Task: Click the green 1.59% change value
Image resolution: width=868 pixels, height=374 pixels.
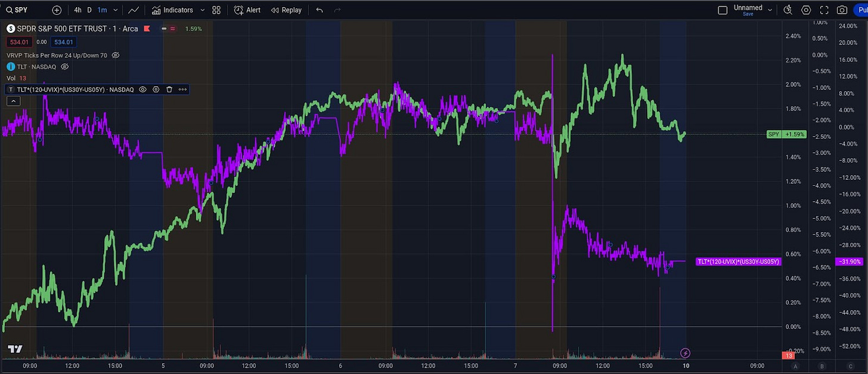Action: tap(193, 29)
